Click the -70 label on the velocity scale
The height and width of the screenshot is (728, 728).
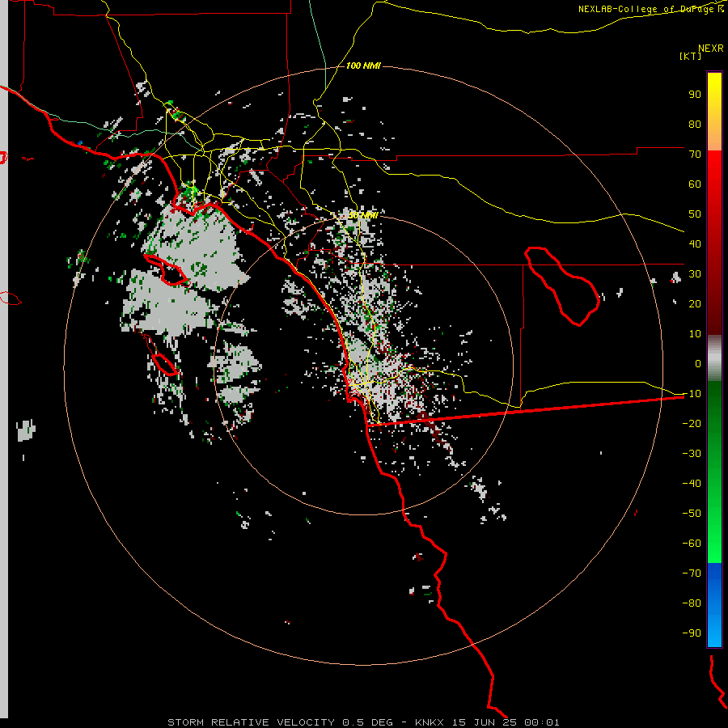[692, 574]
